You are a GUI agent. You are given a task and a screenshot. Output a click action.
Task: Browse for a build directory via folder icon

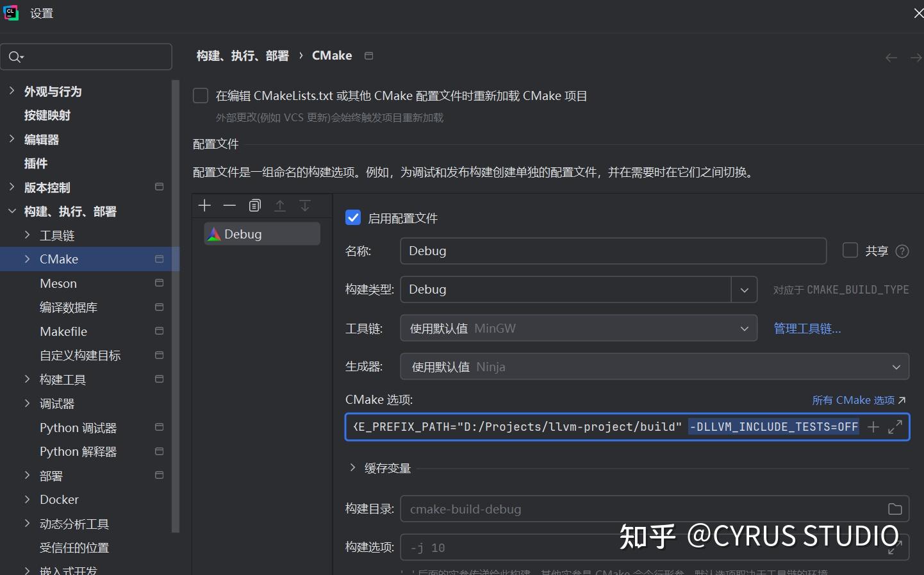[x=895, y=508]
